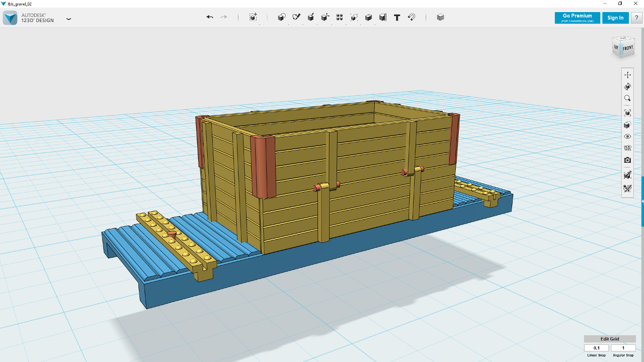Expand the side panel arrow on the right edge
This screenshot has width=644, height=362.
point(642,201)
